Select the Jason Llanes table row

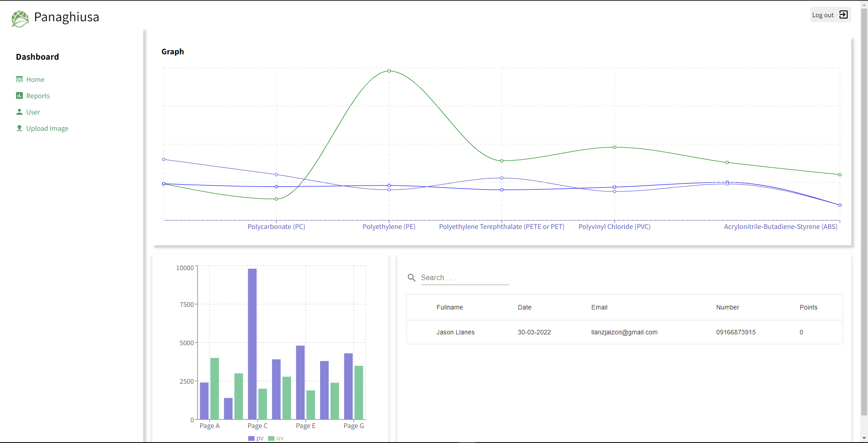pyautogui.click(x=624, y=332)
